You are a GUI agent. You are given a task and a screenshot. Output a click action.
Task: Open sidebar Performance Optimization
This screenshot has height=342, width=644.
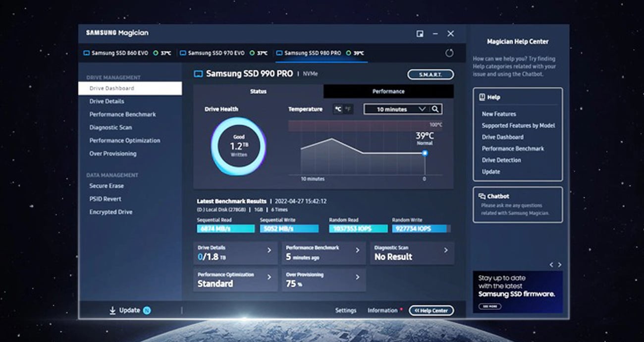click(x=125, y=140)
